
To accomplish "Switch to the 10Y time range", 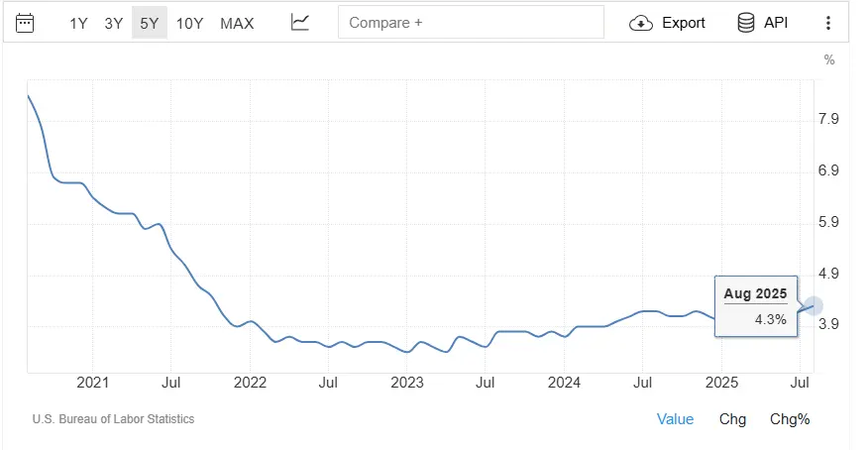I will click(189, 23).
